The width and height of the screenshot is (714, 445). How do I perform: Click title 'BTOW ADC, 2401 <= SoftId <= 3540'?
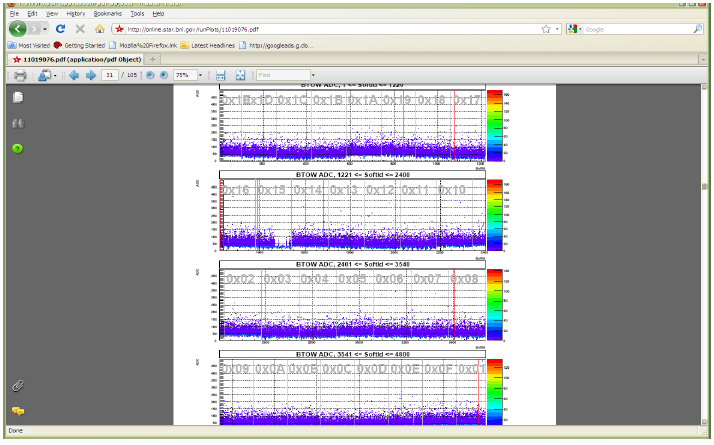point(353,265)
